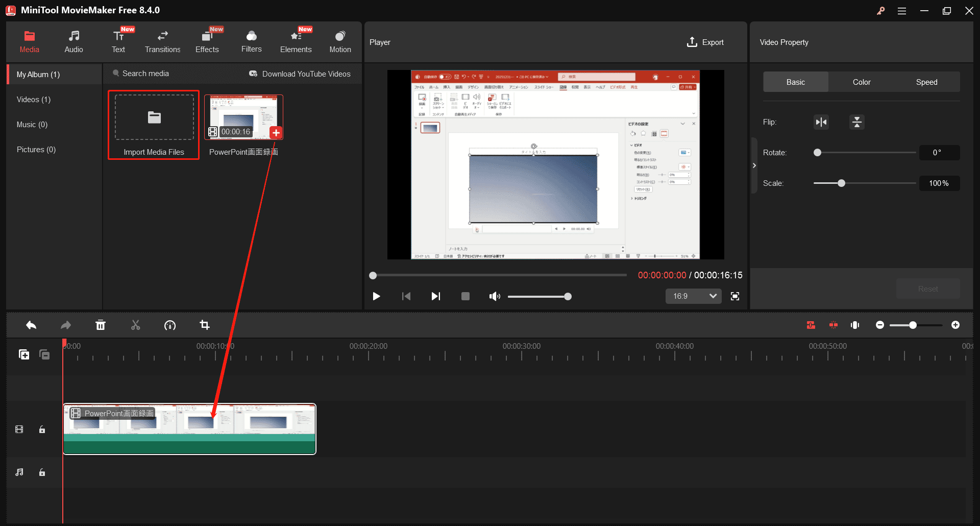The height and width of the screenshot is (526, 980).
Task: Split the clip with the scissors tool
Action: pyautogui.click(x=135, y=325)
